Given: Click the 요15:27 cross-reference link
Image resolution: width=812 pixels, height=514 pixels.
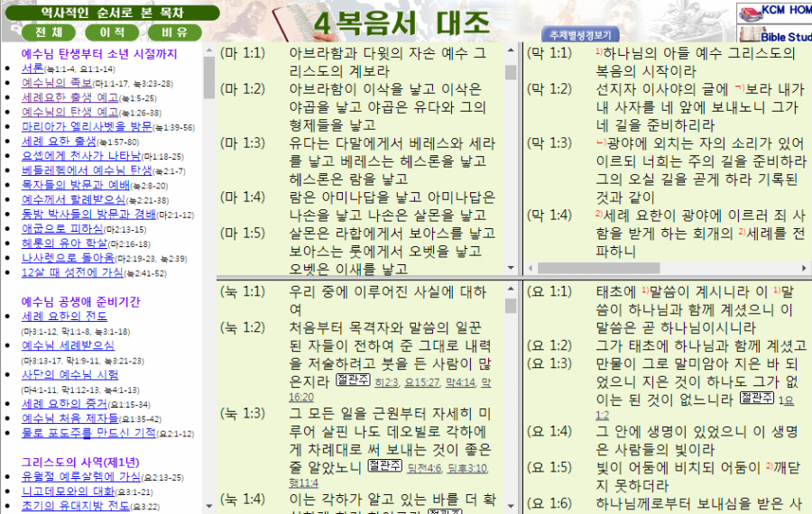Looking at the screenshot, I should [x=421, y=381].
